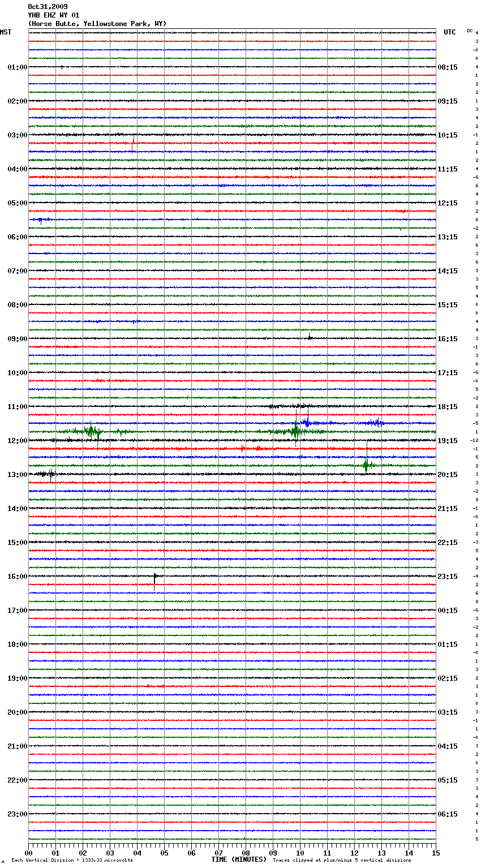Select the '19:00' MST time label
481x868 pixels.
(18, 678)
